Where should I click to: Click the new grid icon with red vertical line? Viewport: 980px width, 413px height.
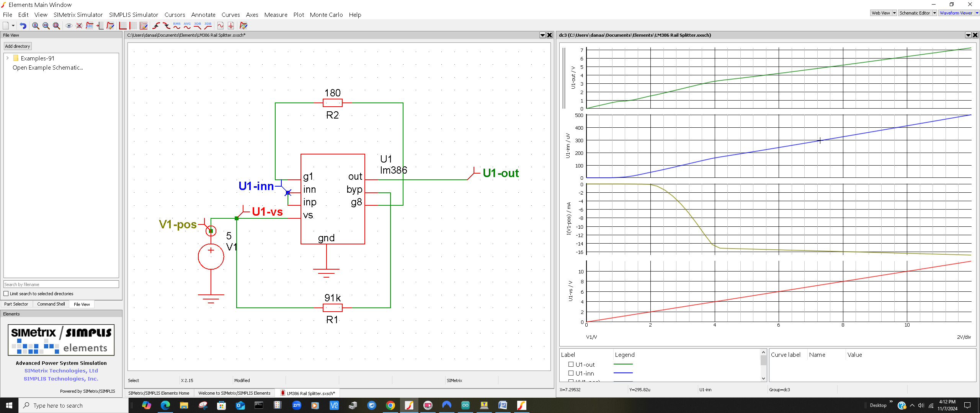133,26
